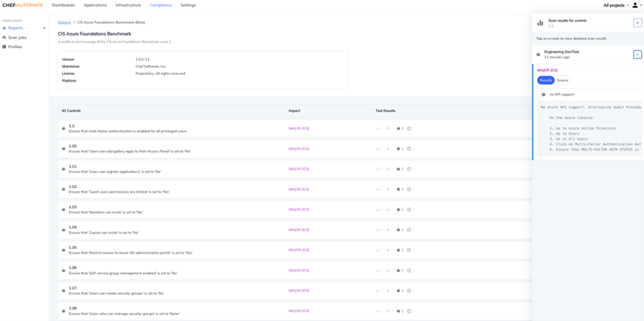Click status icon of control 1.11 row
The width and height of the screenshot is (644, 321).
pos(64,168)
